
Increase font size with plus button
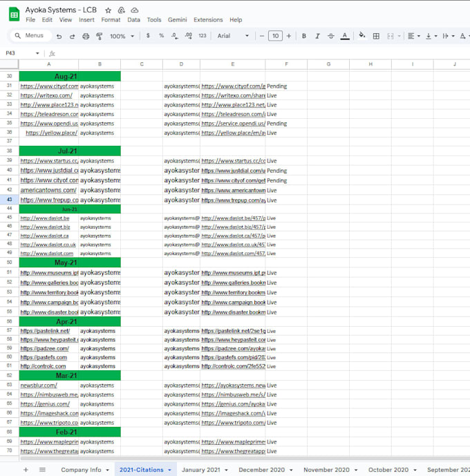(289, 36)
